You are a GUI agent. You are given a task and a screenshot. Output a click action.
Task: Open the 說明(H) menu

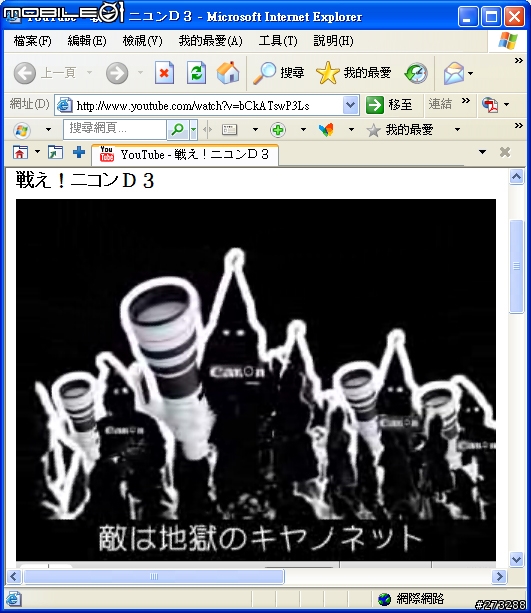[x=333, y=41]
